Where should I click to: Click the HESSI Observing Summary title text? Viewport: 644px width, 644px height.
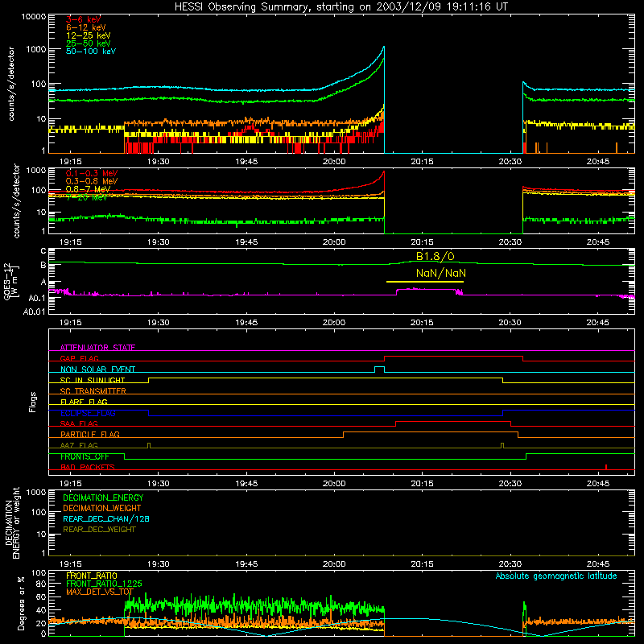coord(341,6)
